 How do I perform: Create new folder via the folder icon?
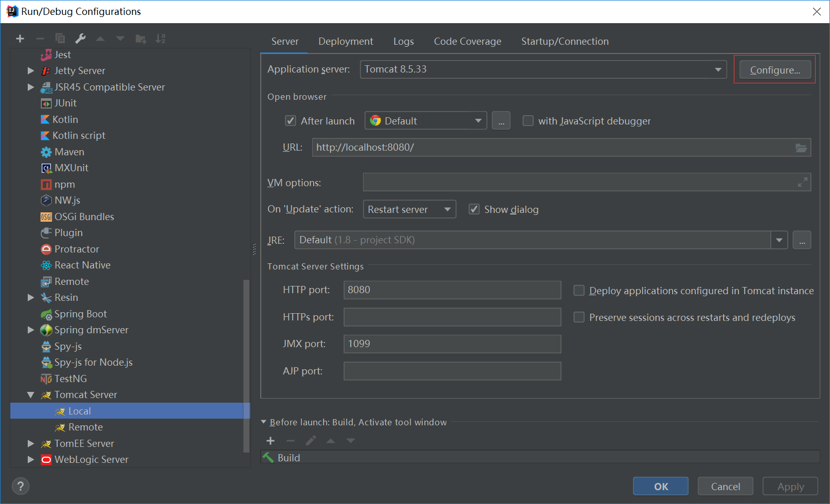(x=141, y=39)
